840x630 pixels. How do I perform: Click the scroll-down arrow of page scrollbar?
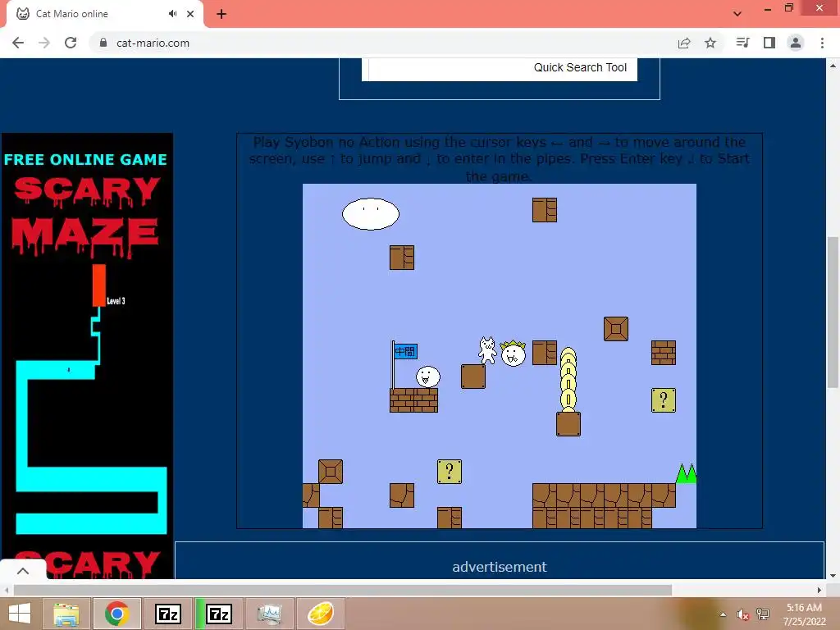point(833,576)
